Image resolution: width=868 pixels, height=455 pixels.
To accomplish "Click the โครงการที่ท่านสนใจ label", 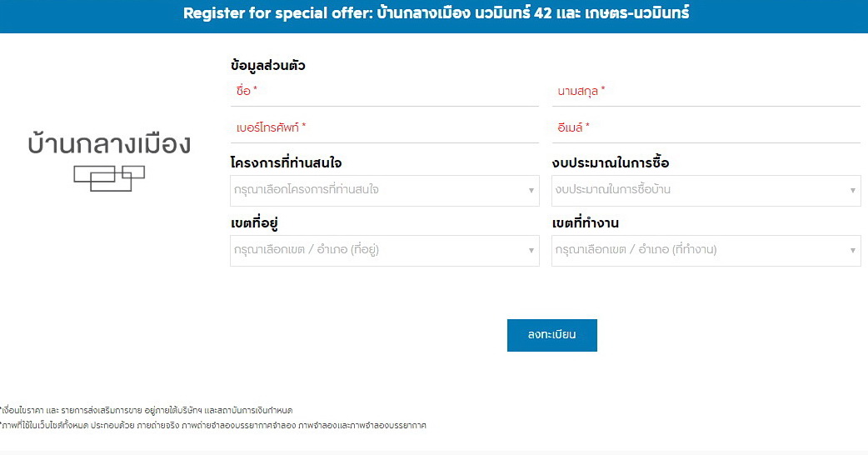I will coord(286,162).
